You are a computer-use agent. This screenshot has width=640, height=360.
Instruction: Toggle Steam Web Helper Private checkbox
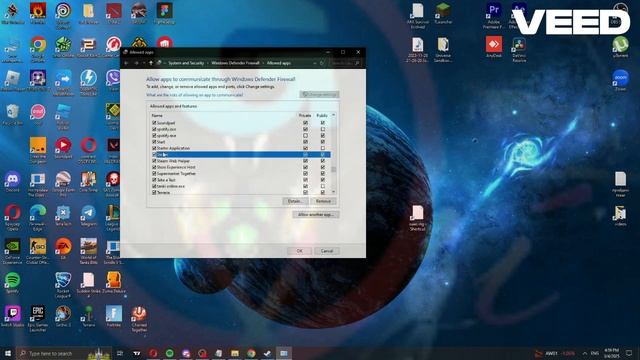[305, 161]
